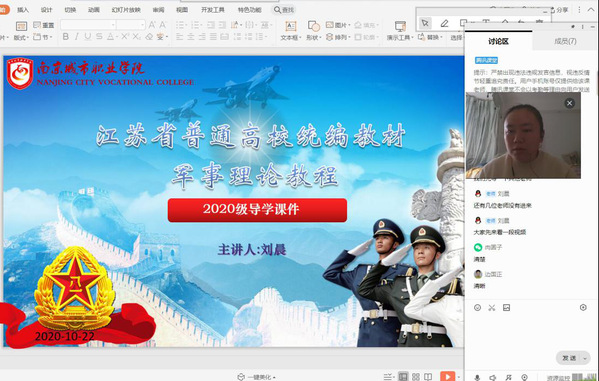Click the screenshot scissors icon in chat

(492, 307)
